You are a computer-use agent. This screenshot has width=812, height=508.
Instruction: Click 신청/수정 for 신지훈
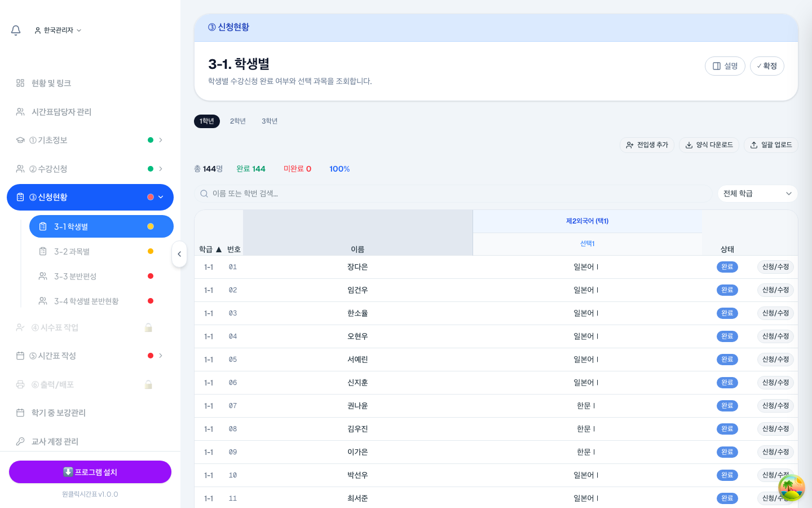pyautogui.click(x=775, y=383)
